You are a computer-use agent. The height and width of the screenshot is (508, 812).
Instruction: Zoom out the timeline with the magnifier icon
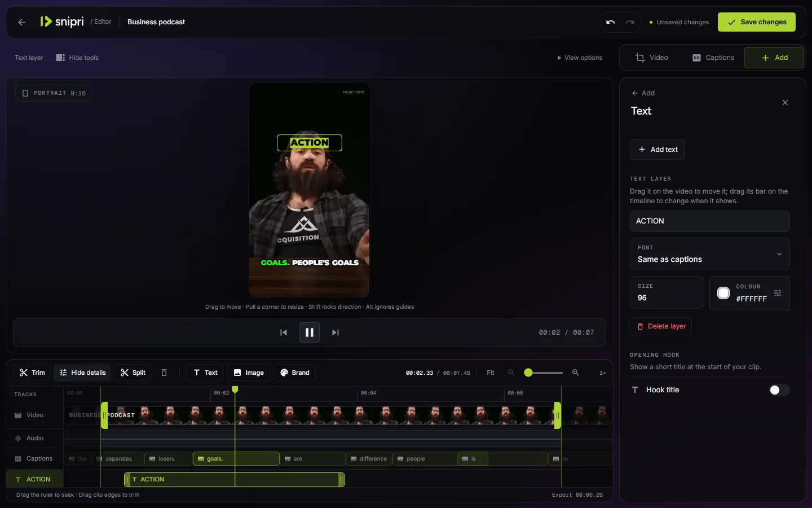coord(511,373)
